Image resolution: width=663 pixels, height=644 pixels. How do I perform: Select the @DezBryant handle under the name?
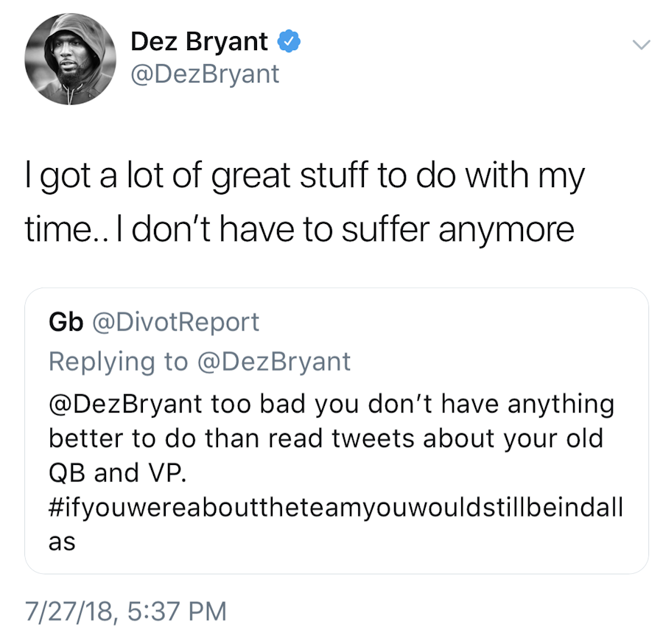(x=205, y=74)
